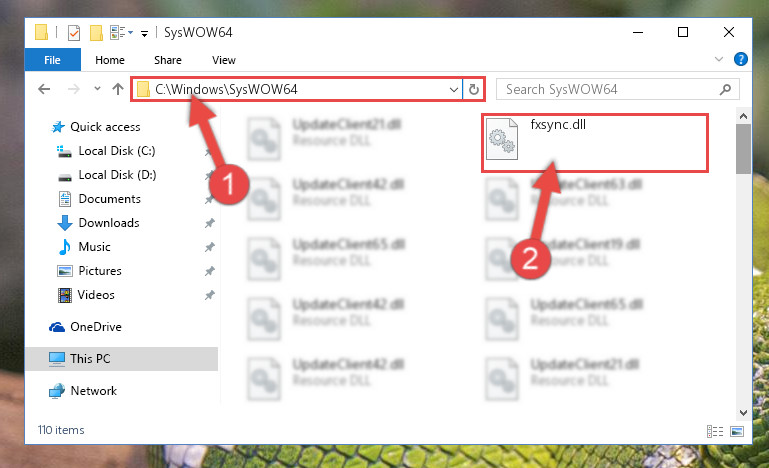This screenshot has width=769, height=468.
Task: Open the Help question mark icon
Action: [741, 59]
